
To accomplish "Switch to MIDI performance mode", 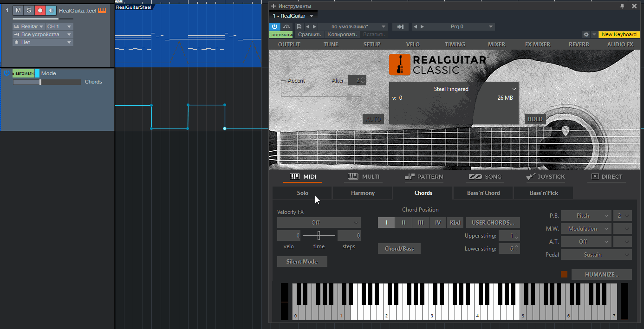I will (x=302, y=177).
